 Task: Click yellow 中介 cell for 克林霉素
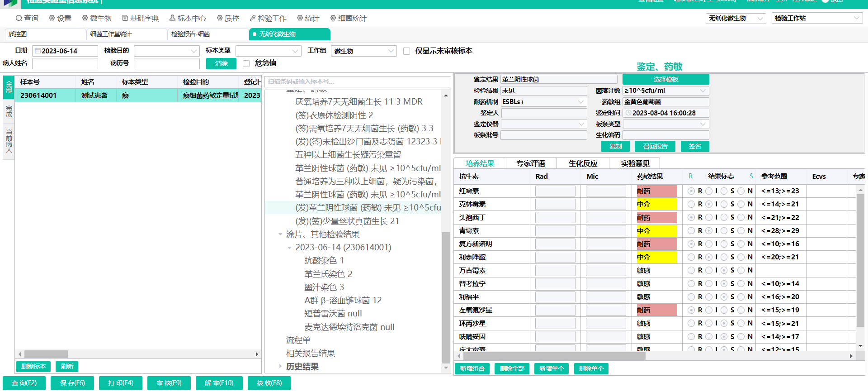pyautogui.click(x=656, y=204)
